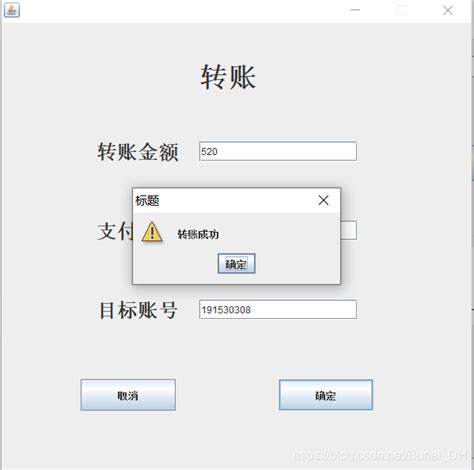This screenshot has height=470, width=474.
Task: Click the 目标账号 label
Action: tap(138, 310)
